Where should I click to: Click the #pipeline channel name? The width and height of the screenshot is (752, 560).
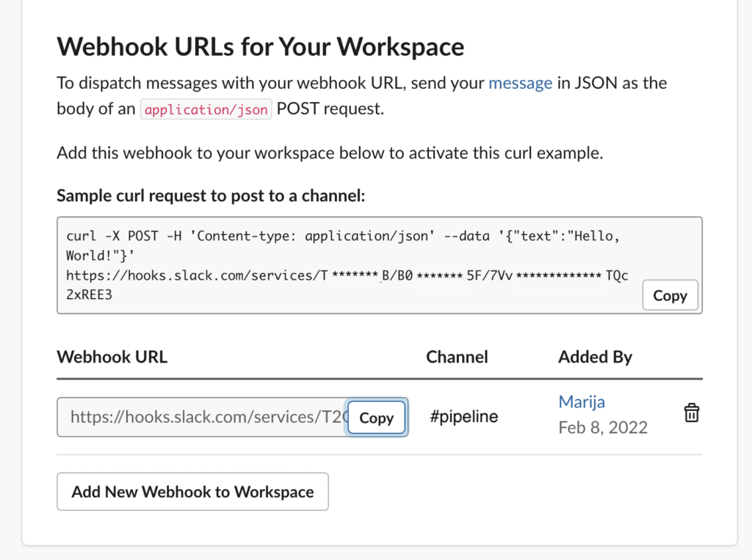pos(464,416)
